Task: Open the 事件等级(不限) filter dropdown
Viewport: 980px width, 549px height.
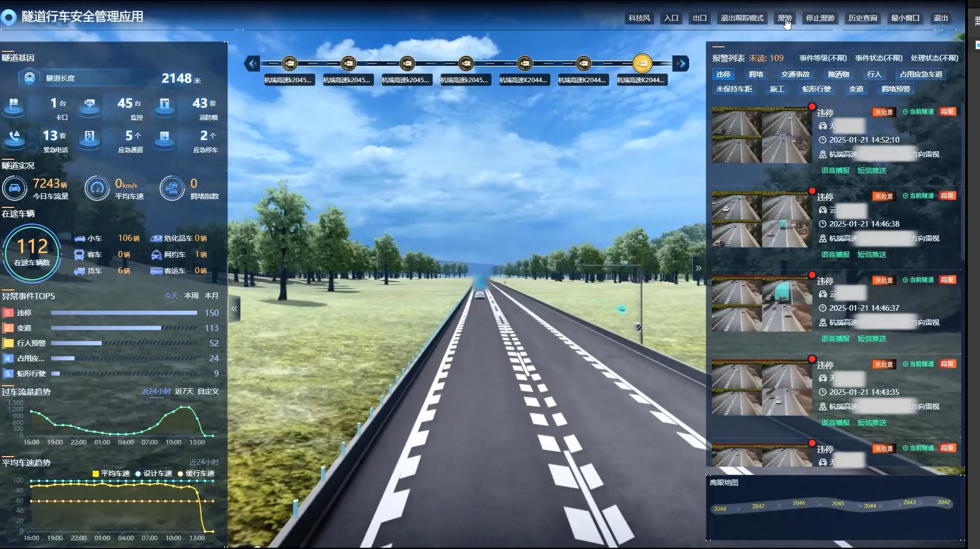Action: 823,58
